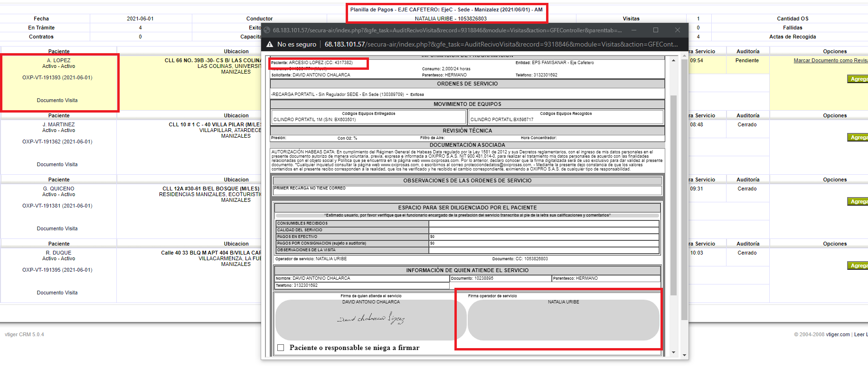This screenshot has height=369, width=868.
Task: Click the OBSERVACIONES DE LA VISITA field
Action: tap(544, 250)
